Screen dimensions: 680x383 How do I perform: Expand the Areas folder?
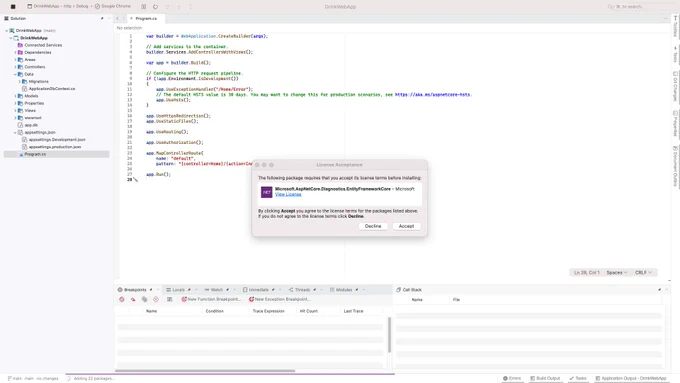(15, 59)
